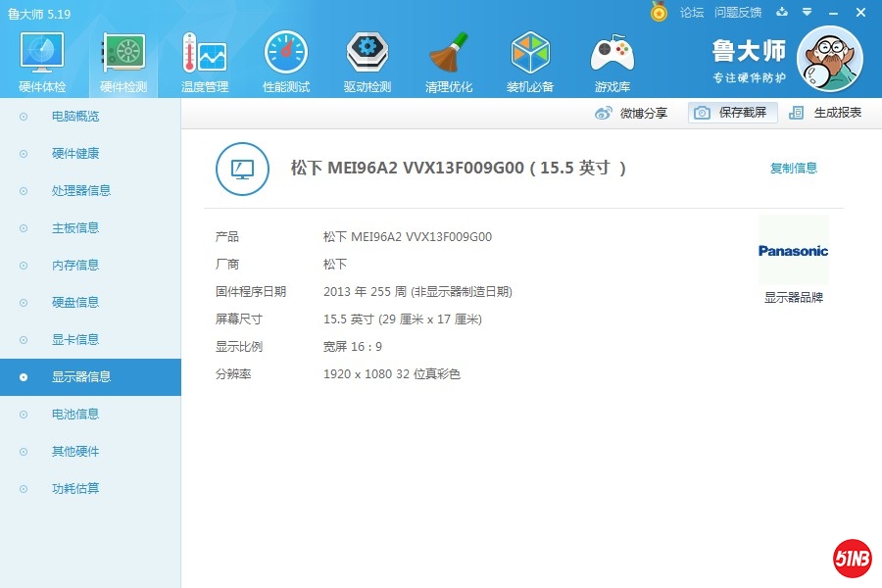Select 电脑概览 in the sidebar
This screenshot has width=882, height=588.
click(75, 117)
